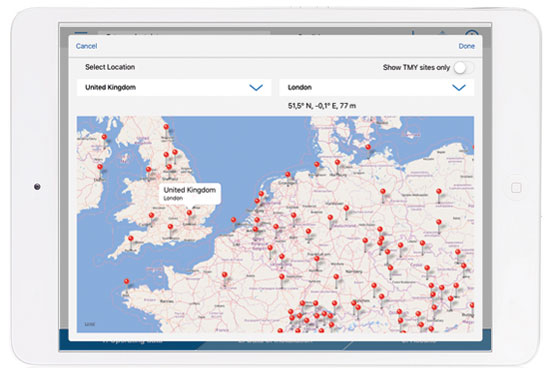Select the Frankfurt pin in Germany
The height and width of the screenshot is (368, 555).
click(317, 259)
